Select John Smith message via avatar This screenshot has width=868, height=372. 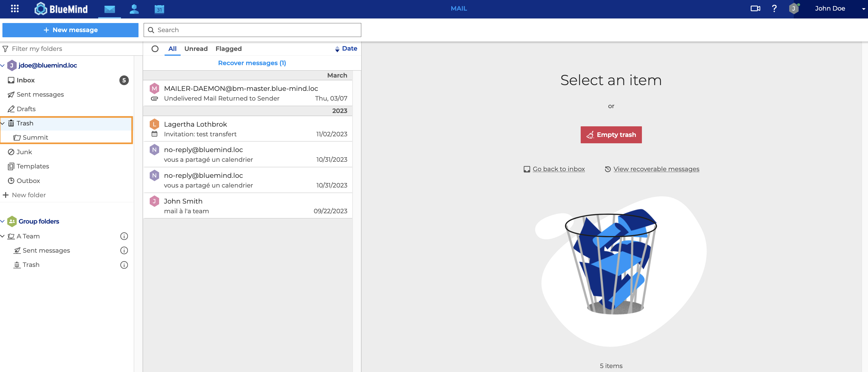point(154,201)
